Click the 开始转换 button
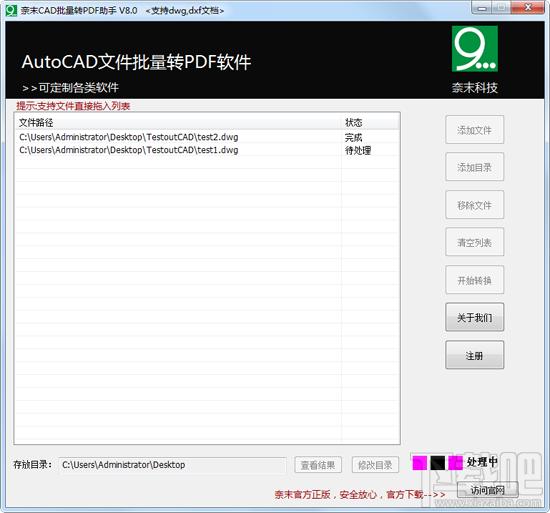The image size is (550, 513). click(474, 280)
